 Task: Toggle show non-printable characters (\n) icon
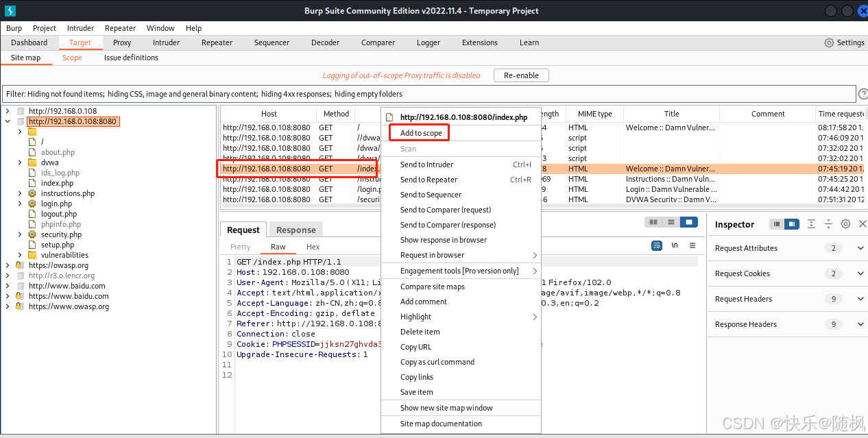675,245
